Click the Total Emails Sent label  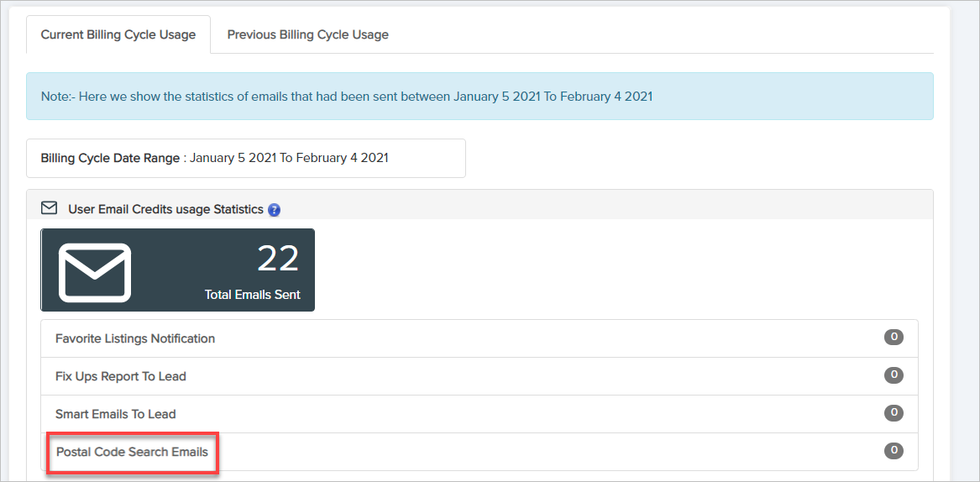[x=252, y=295]
